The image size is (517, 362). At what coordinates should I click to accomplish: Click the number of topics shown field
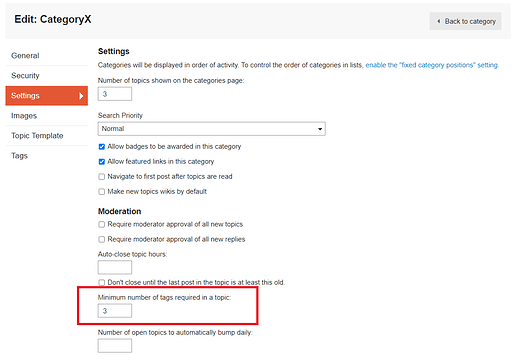115,94
